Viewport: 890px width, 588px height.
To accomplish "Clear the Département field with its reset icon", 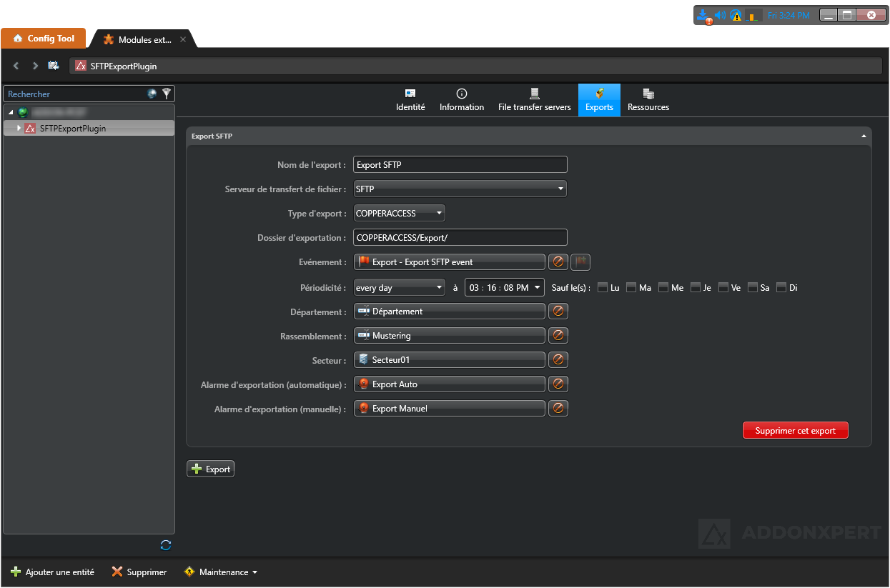I will [x=558, y=312].
